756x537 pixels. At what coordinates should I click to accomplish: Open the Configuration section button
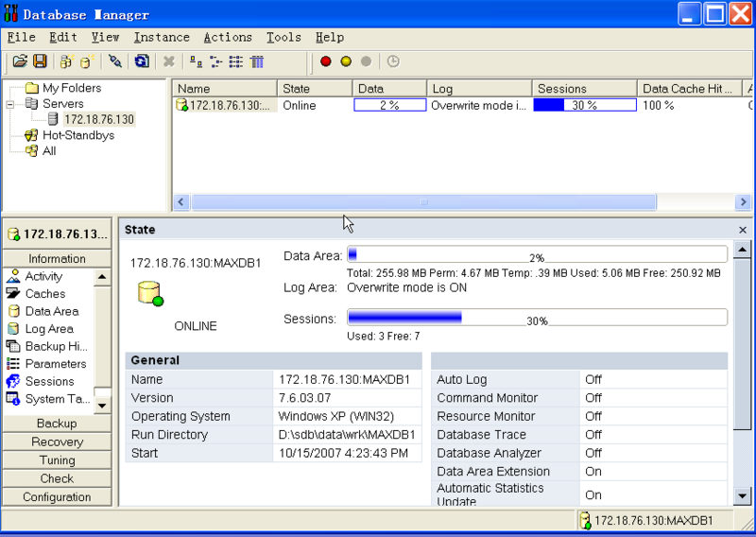click(57, 497)
